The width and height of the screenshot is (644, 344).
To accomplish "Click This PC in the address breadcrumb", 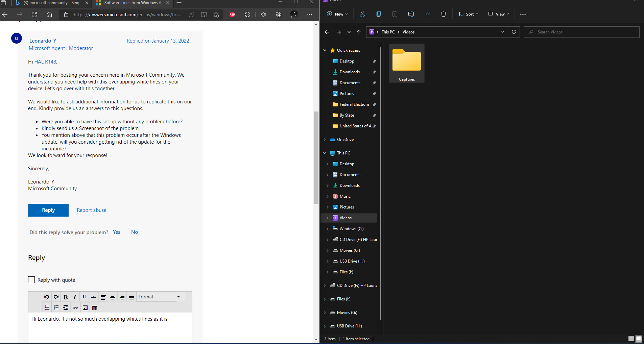I will (x=388, y=32).
